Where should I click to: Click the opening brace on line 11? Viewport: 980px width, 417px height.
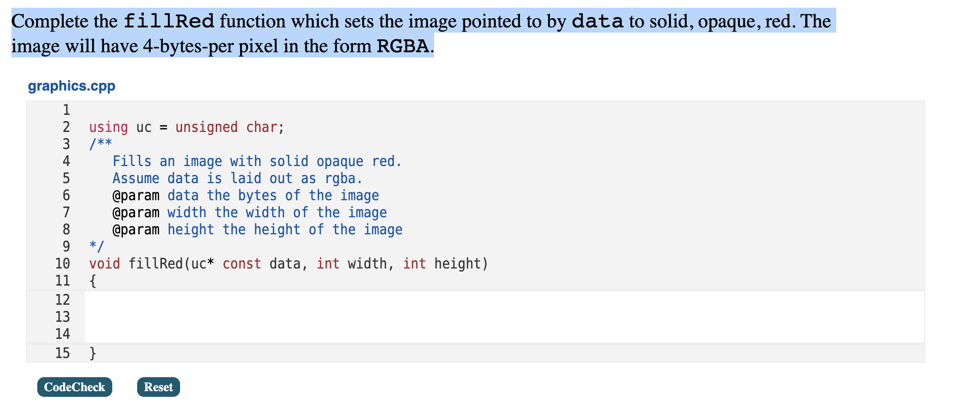[x=92, y=280]
